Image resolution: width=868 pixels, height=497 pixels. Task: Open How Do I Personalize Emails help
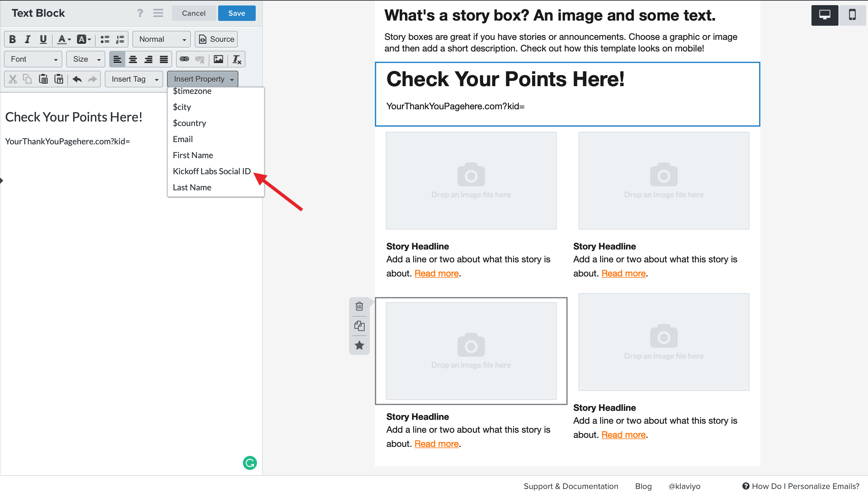tap(801, 486)
